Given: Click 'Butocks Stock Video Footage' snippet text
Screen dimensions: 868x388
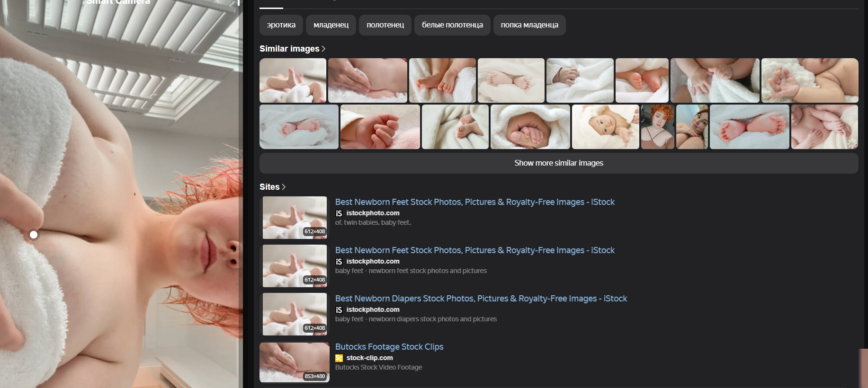Looking at the screenshot, I should (378, 367).
